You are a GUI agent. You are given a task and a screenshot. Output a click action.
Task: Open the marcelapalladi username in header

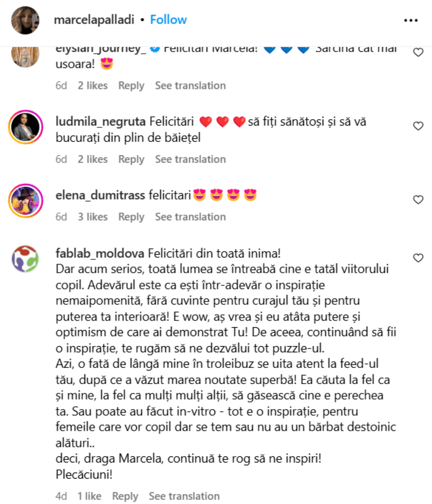pyautogui.click(x=94, y=20)
